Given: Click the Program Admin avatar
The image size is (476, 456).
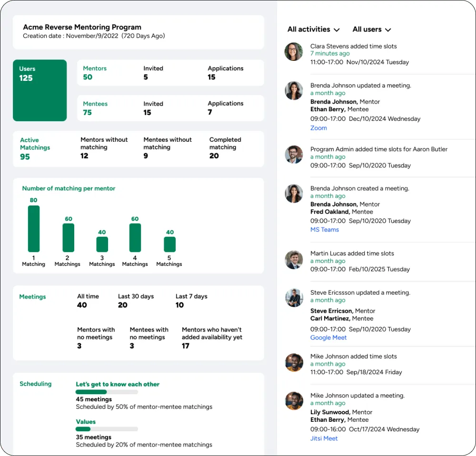Looking at the screenshot, I should (x=294, y=155).
